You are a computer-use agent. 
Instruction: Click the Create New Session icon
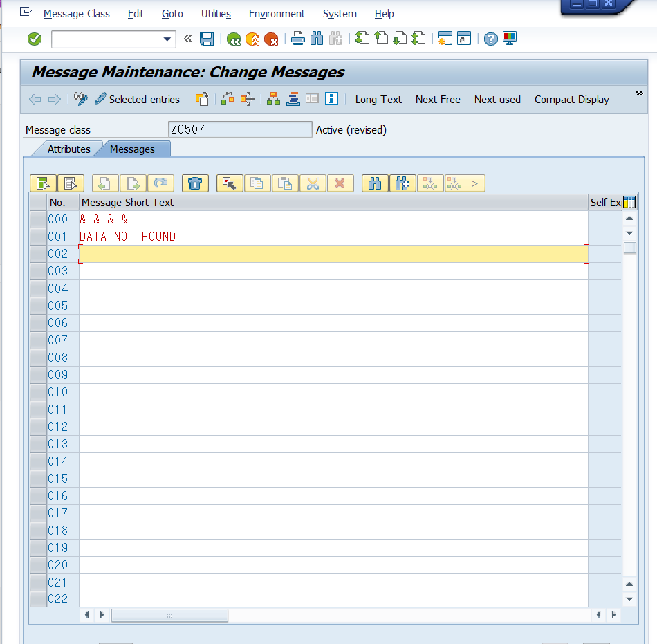click(445, 39)
